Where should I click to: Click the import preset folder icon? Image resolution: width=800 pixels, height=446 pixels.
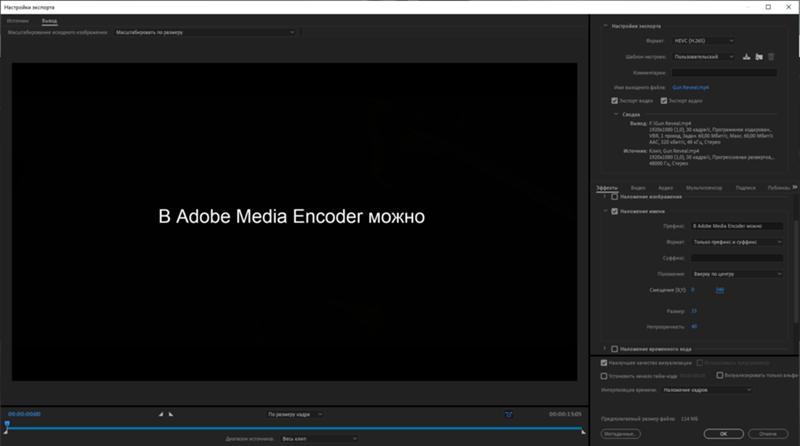[x=759, y=57]
